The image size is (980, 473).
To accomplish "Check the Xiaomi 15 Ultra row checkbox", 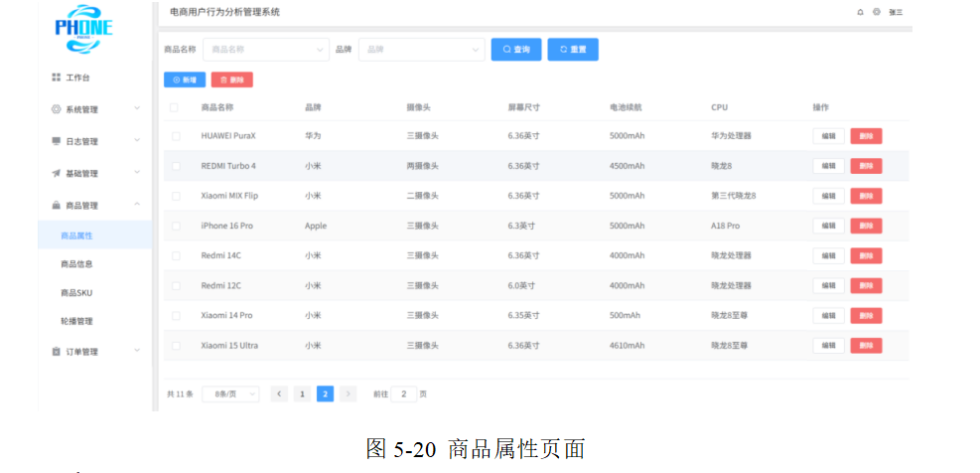I will [x=177, y=346].
